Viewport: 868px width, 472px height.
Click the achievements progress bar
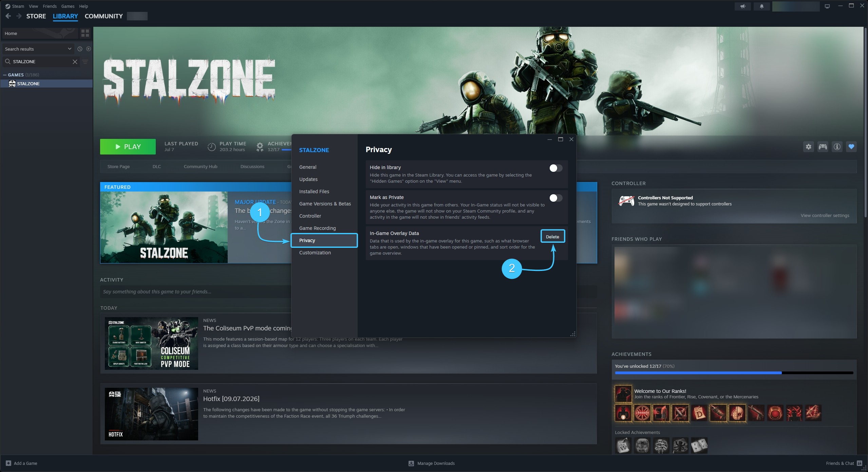(x=734, y=373)
